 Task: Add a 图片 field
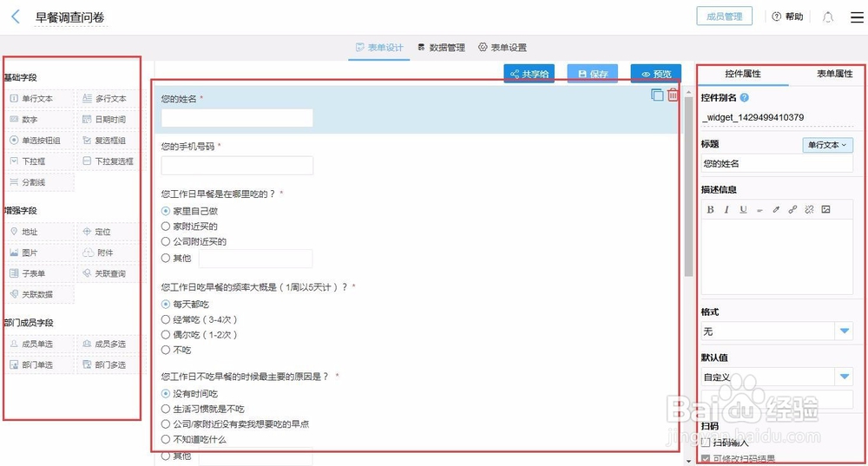point(40,253)
